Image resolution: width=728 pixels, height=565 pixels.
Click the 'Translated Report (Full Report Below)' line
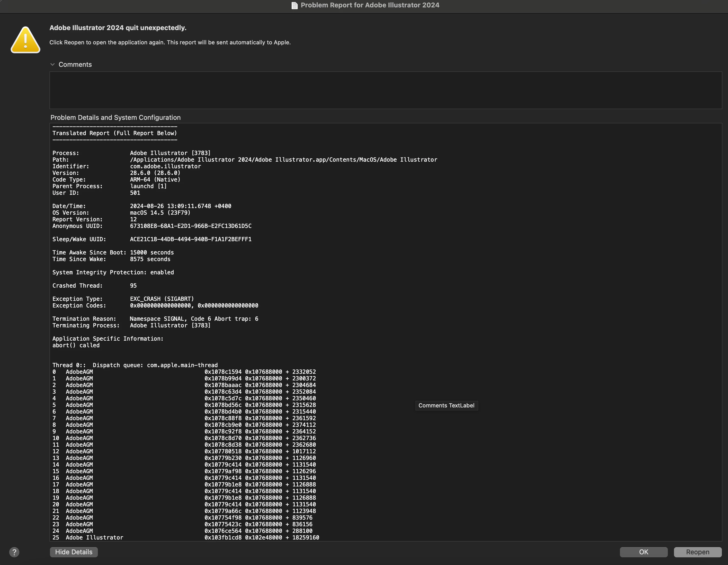[114, 133]
